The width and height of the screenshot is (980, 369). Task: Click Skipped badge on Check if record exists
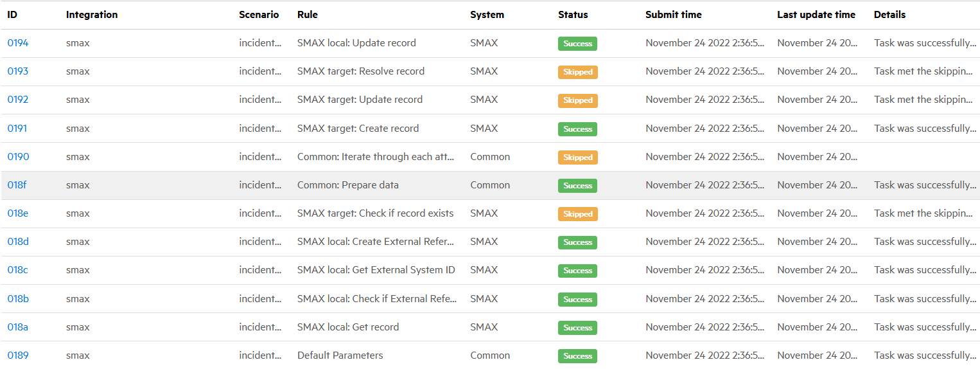(x=577, y=214)
